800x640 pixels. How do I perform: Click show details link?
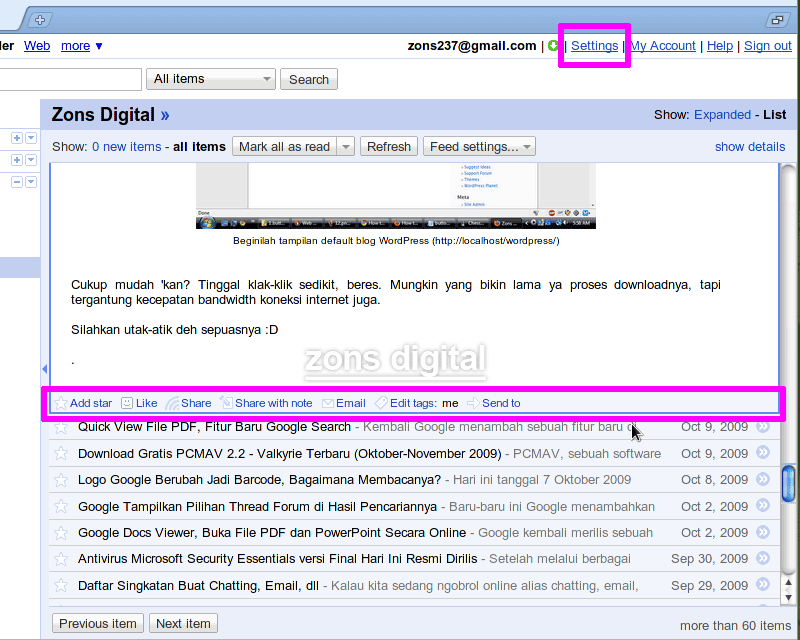[749, 147]
